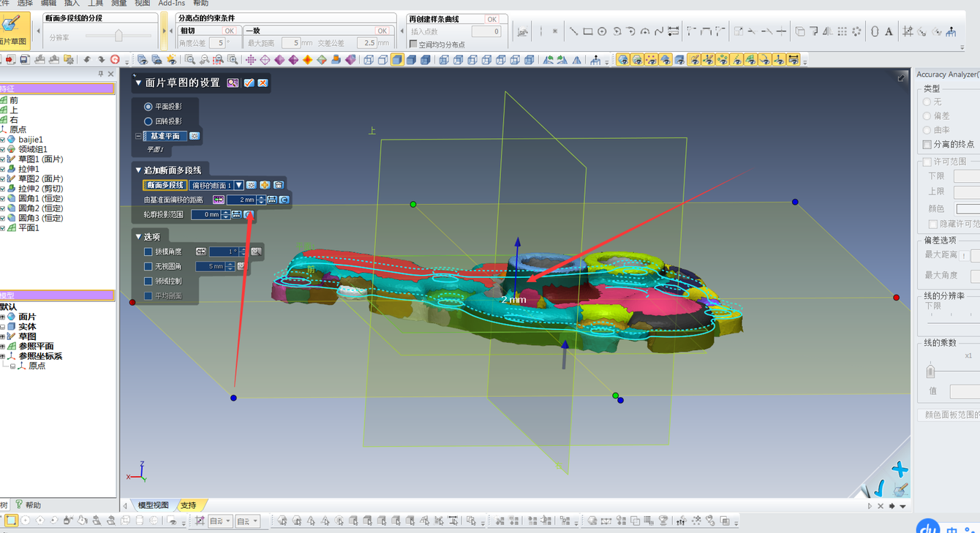Click OK beside 再创建样条曲线
Image resolution: width=980 pixels, height=533 pixels.
[x=492, y=19]
